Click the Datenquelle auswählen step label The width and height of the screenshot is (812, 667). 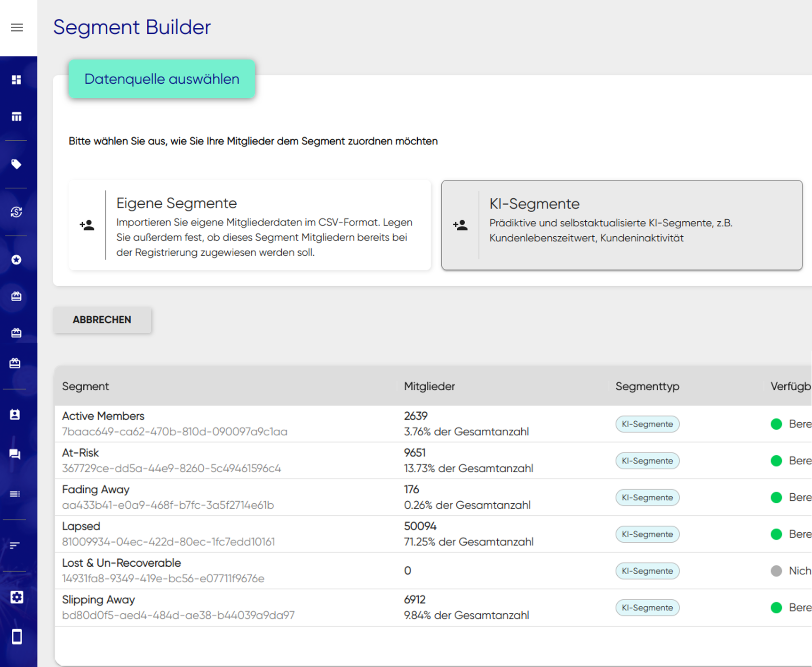point(162,79)
